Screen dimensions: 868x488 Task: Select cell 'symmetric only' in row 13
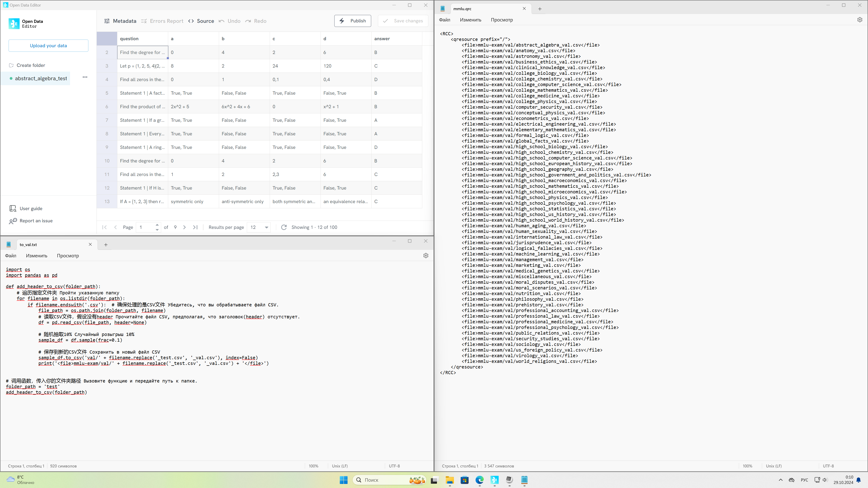pos(193,201)
